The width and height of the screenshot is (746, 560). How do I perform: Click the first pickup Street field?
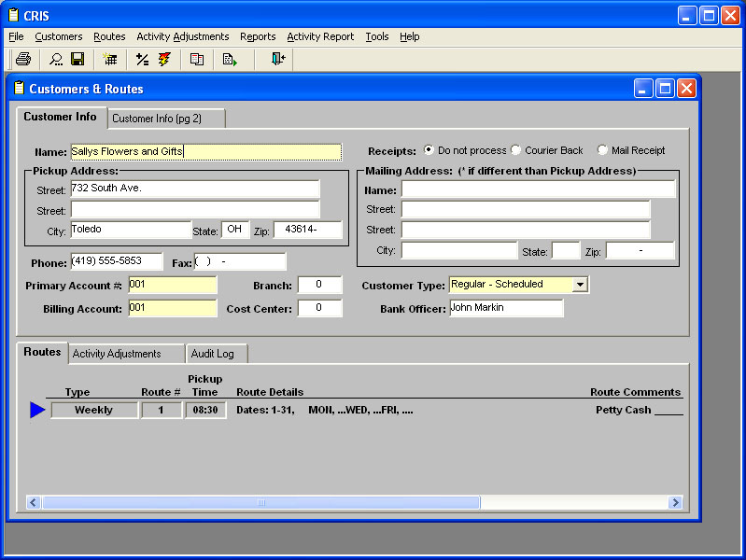pyautogui.click(x=195, y=189)
